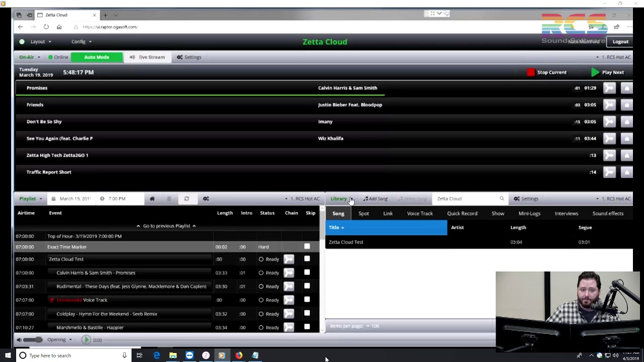
Task: Tick Skip checkbox for Coldplay Hymn row
Action: point(307,313)
